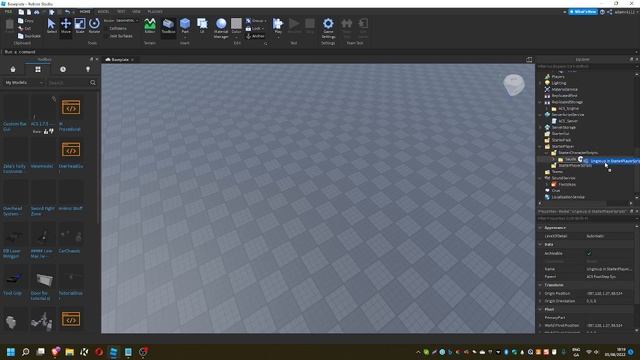This screenshot has height=360, width=640.
Task: Click the viewport layout icon near tab bar
Action: [x=529, y=60]
